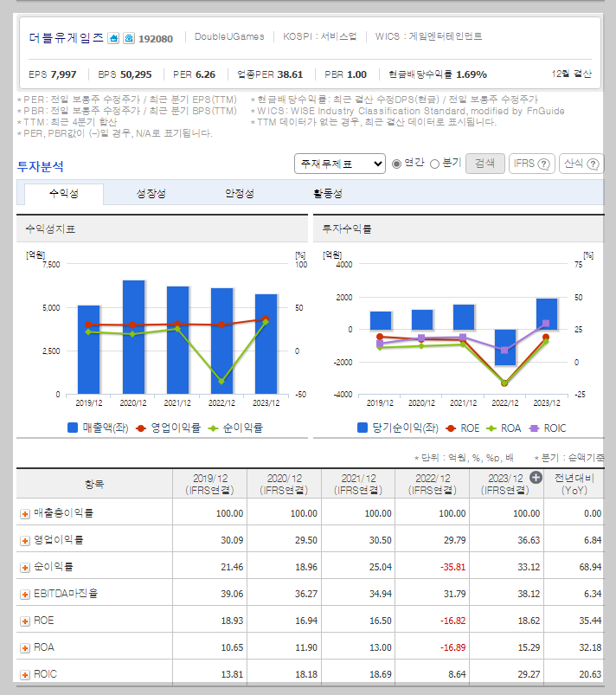616x695 pixels.
Task: Click the red -35.81 순이익률 value
Action: (x=452, y=568)
